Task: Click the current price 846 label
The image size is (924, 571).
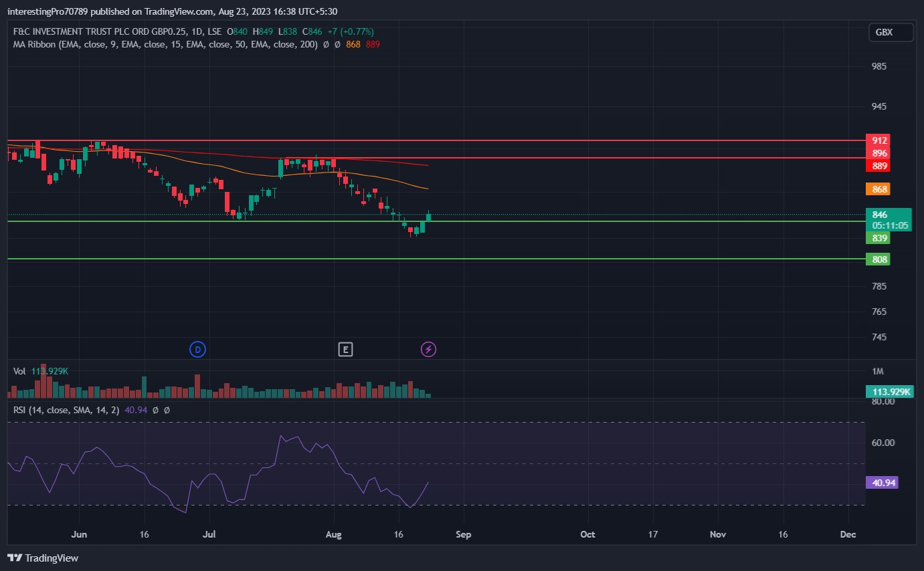Action: pyautogui.click(x=879, y=215)
